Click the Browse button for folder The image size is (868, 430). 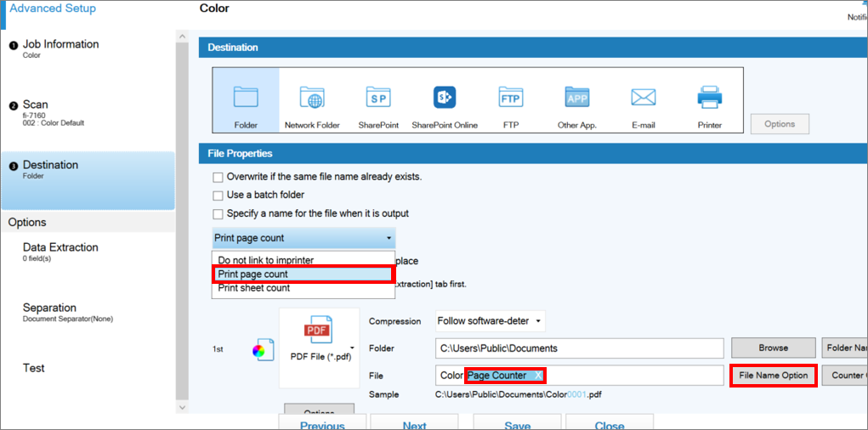773,348
